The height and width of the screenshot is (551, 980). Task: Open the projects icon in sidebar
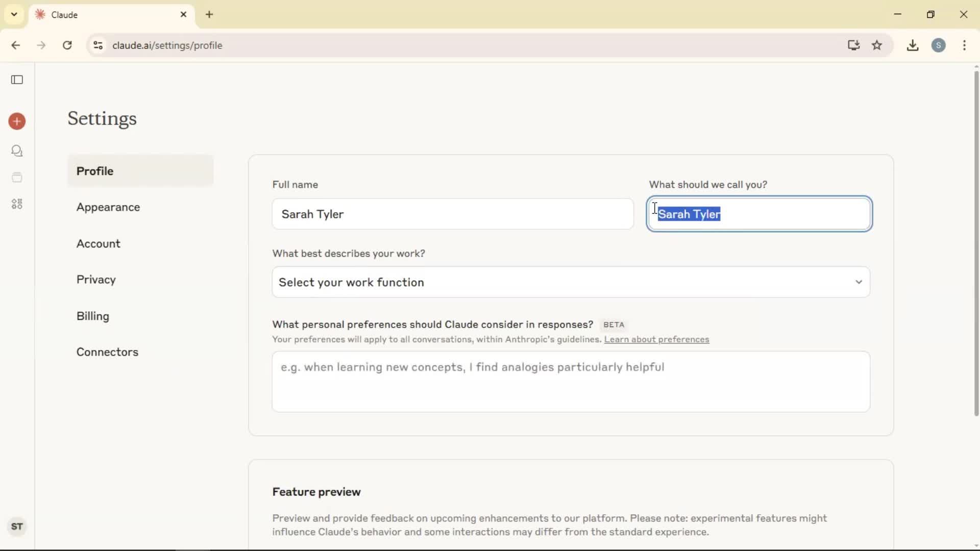coord(17,178)
